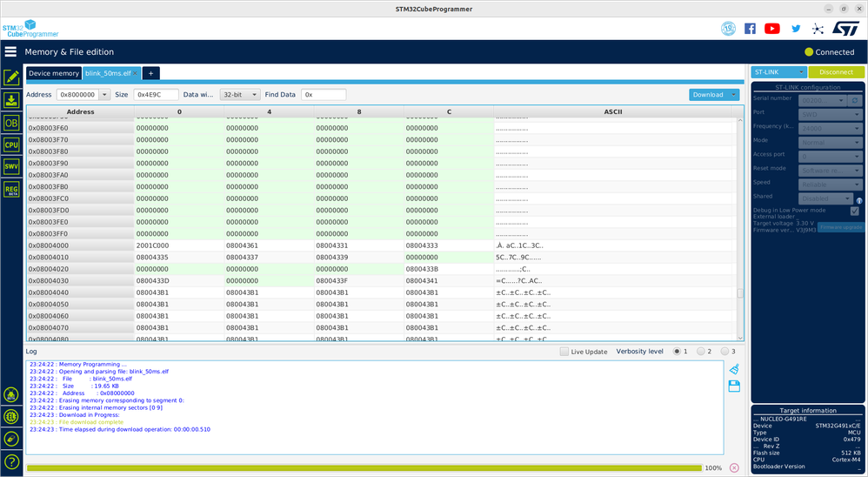Screen dimensions: 868x477
Task: Open the ST community network icon
Action: pos(818,29)
